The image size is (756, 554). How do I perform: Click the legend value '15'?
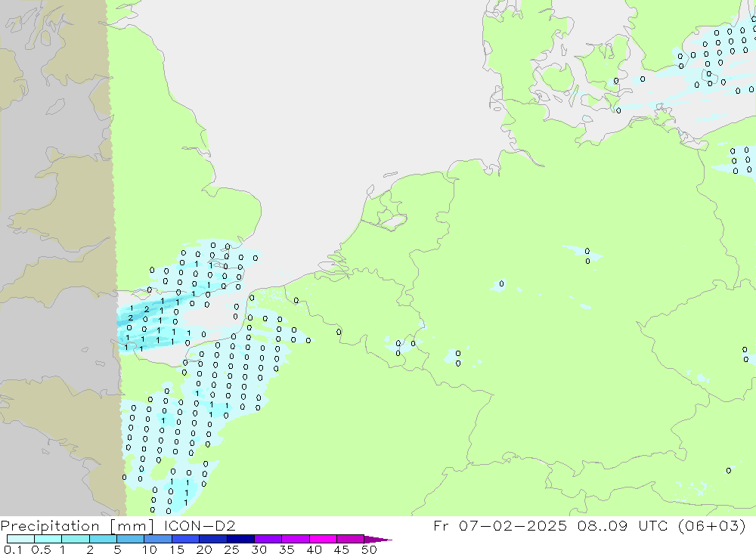click(177, 549)
